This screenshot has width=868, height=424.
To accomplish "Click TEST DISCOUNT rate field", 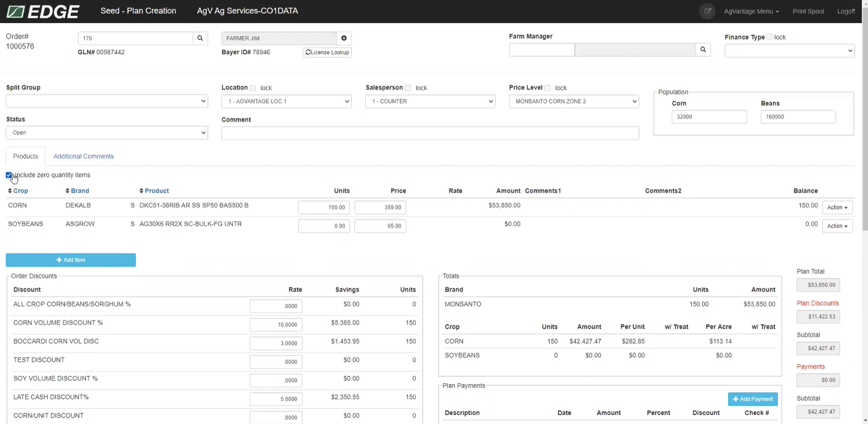I will pyautogui.click(x=276, y=362).
